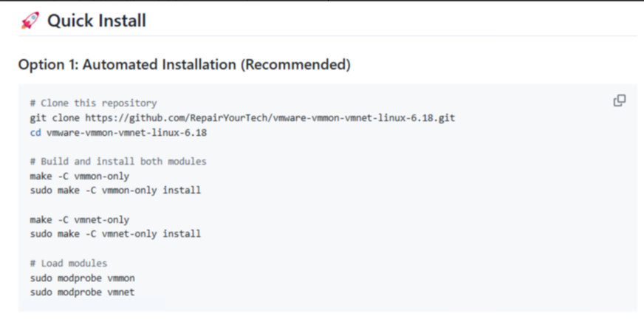Click the 'make -C vmnet-only' line

pos(80,219)
